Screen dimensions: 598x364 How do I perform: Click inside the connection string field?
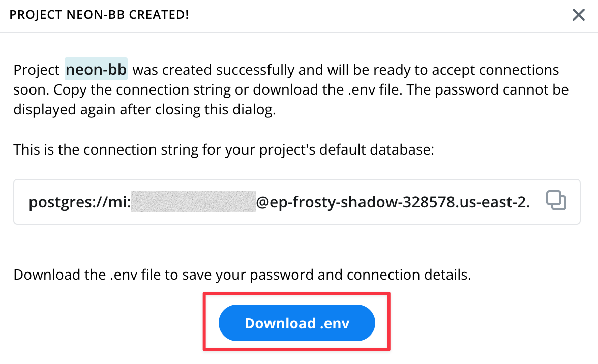pyautogui.click(x=297, y=202)
